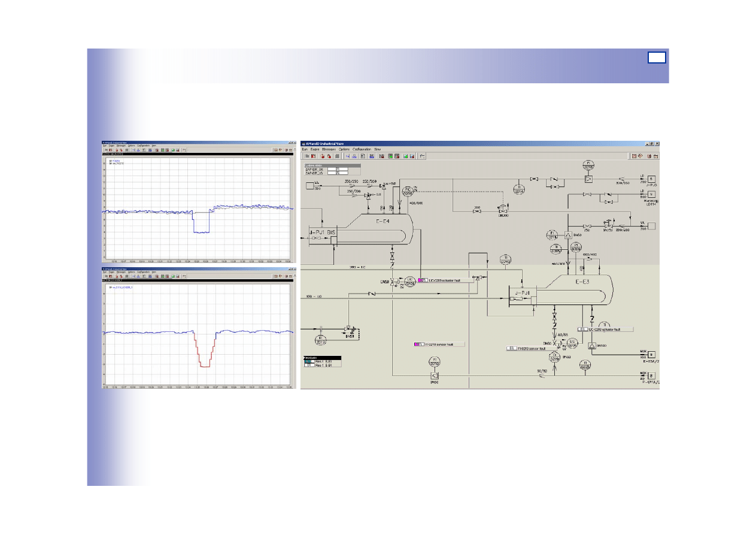The height and width of the screenshot is (535, 756).
Task: Toggle the res_FI0210 trend legend checkbox
Action: pos(110,163)
